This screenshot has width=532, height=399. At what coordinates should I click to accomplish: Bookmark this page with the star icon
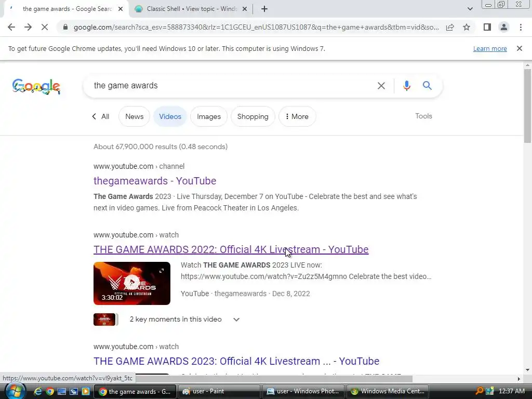click(467, 27)
